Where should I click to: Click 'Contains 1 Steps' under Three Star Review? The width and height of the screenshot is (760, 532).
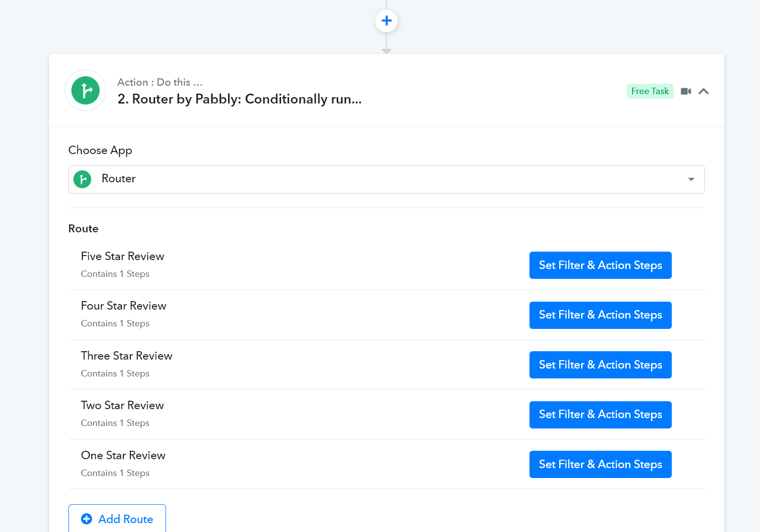point(115,373)
